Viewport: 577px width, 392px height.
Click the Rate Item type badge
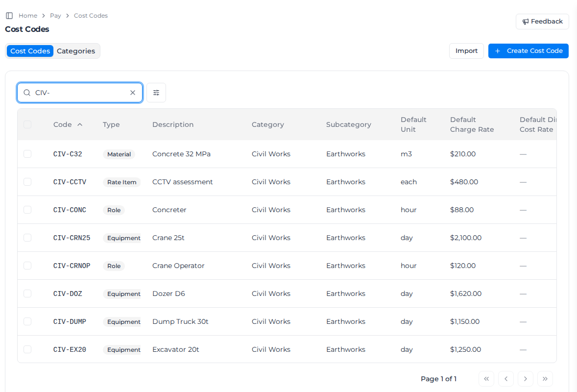point(122,182)
